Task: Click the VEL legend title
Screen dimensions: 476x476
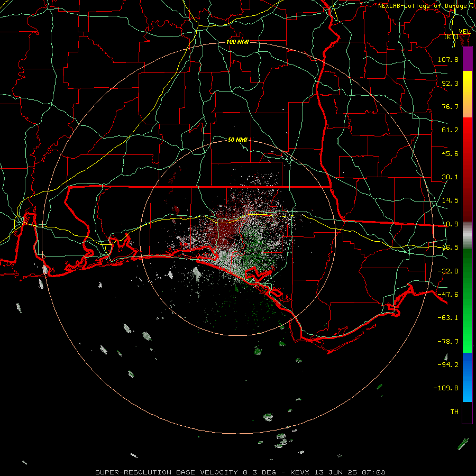Action: tap(464, 31)
